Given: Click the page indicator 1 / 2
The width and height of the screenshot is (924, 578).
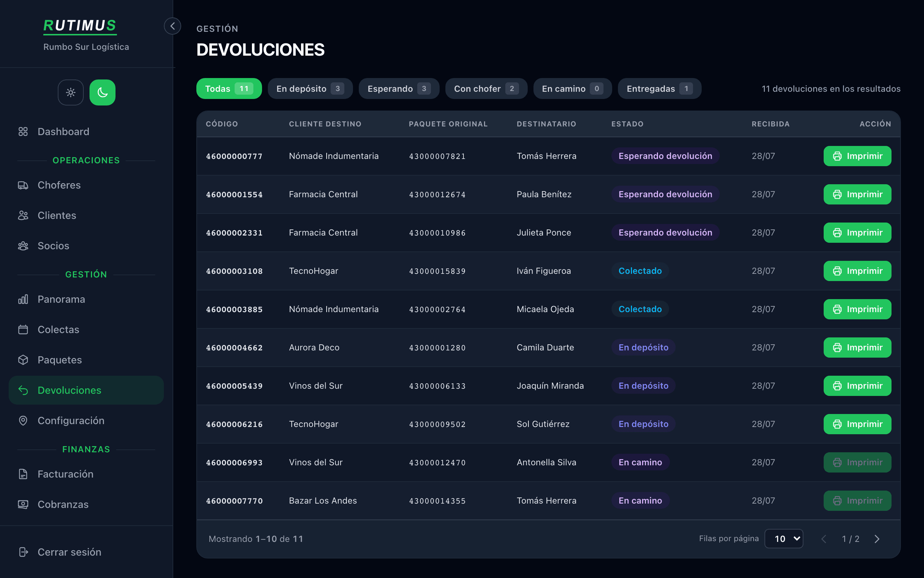Looking at the screenshot, I should (x=850, y=539).
